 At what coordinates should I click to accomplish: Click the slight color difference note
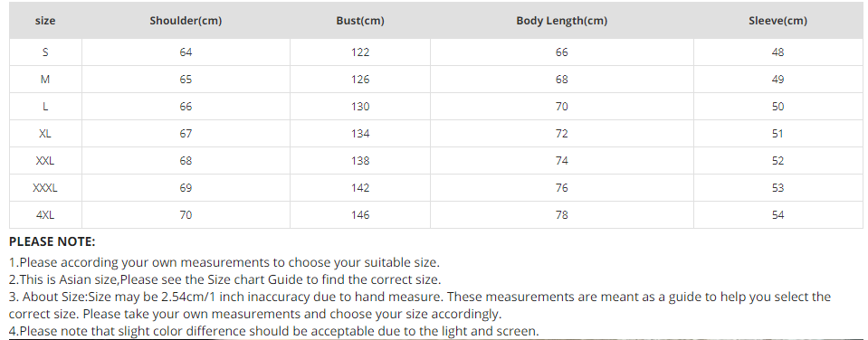(x=273, y=331)
